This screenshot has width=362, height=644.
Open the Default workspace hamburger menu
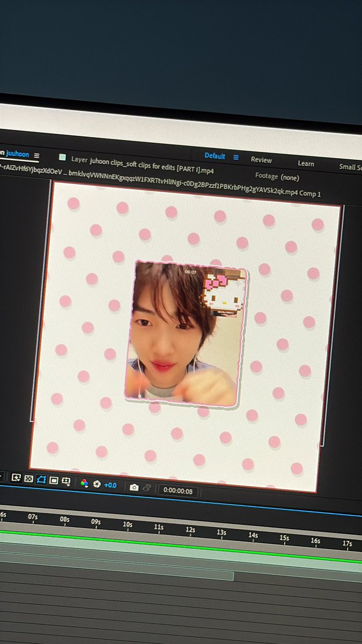[x=235, y=157]
